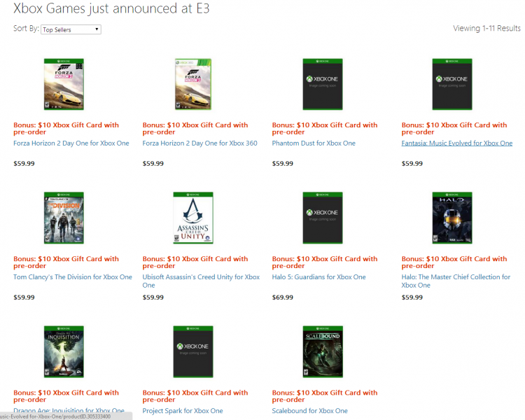Viewport: 525px width, 420px height.
Task: Select the Phantom Dust placeholder box art
Action: tap(323, 84)
